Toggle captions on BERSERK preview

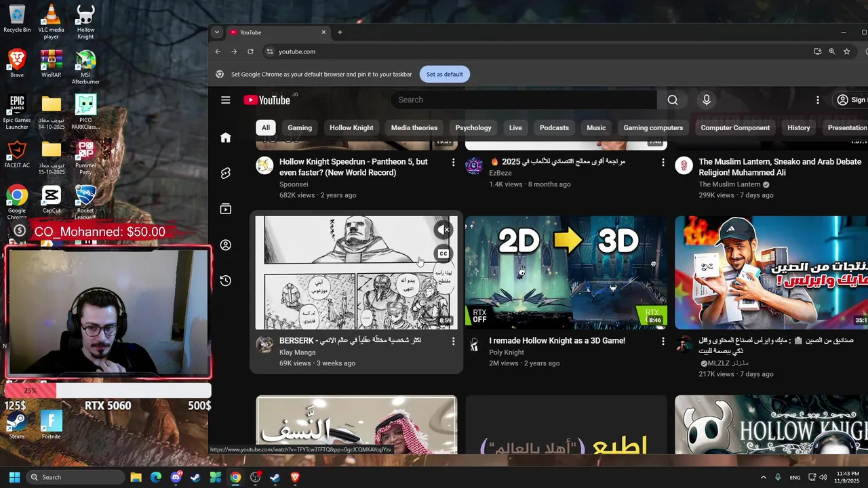443,253
